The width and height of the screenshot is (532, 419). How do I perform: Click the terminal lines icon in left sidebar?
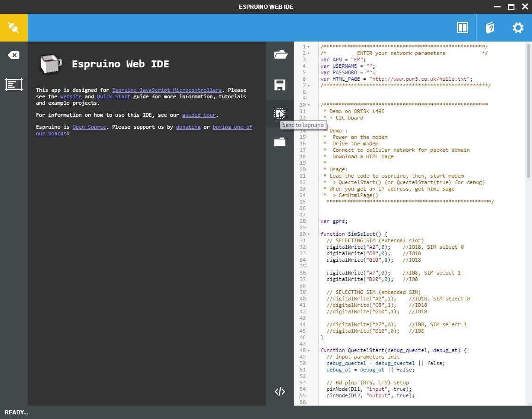[13, 84]
